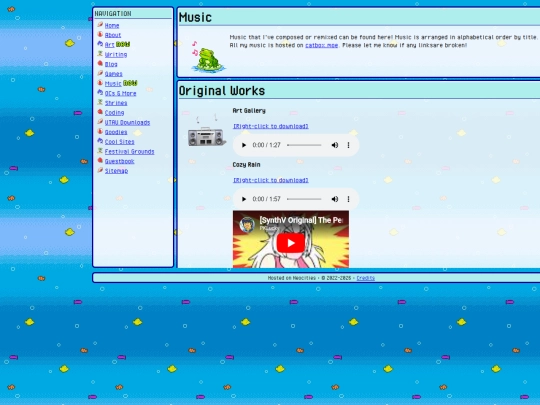Click the singing frog image
Screen dimensions: 540x405
pos(208,57)
